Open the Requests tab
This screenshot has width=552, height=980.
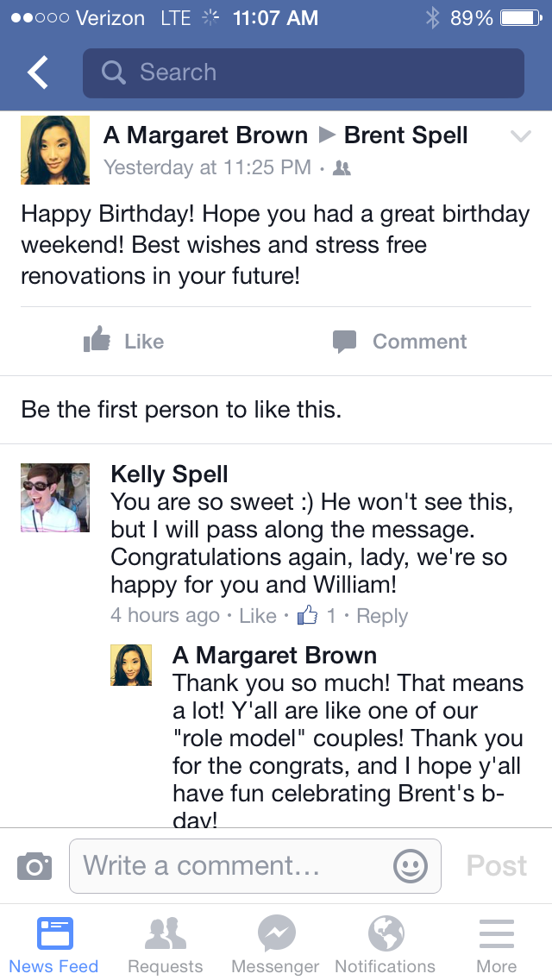(x=166, y=945)
